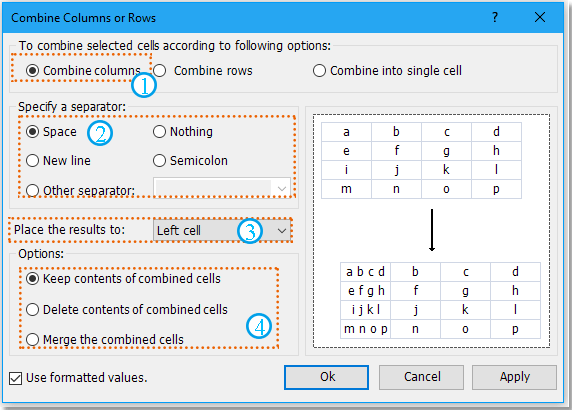This screenshot has width=572, height=410.
Task: Click the Apply button
Action: (x=514, y=377)
